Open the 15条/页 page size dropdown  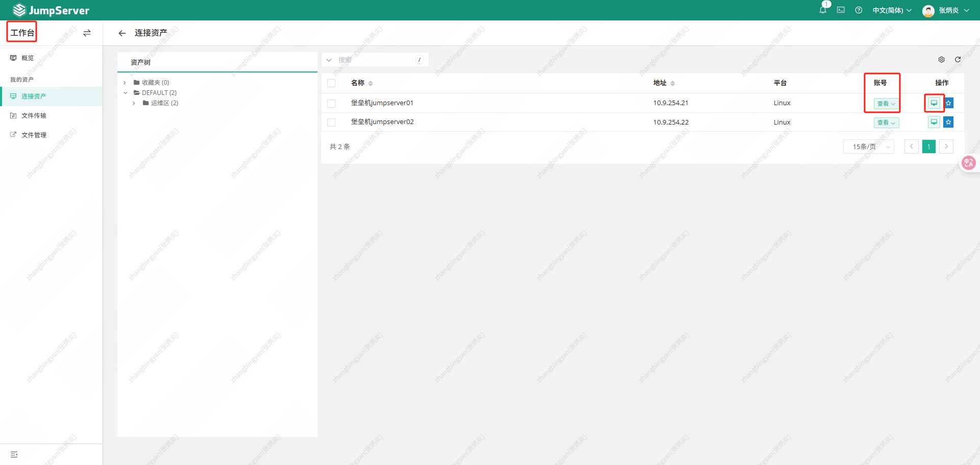(869, 147)
